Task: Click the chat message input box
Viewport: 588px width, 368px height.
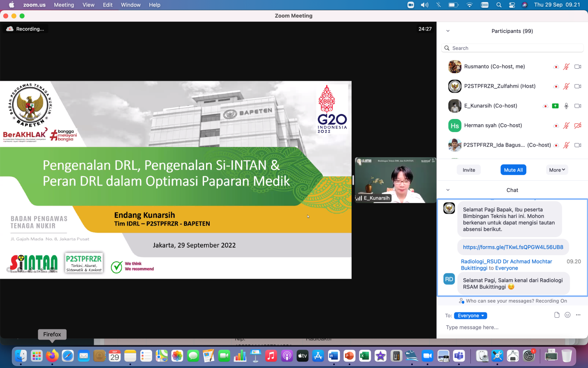Action: [x=512, y=328]
